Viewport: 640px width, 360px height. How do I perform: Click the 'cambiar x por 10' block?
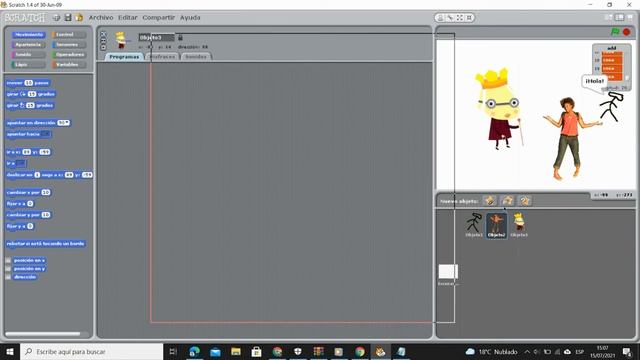point(28,192)
